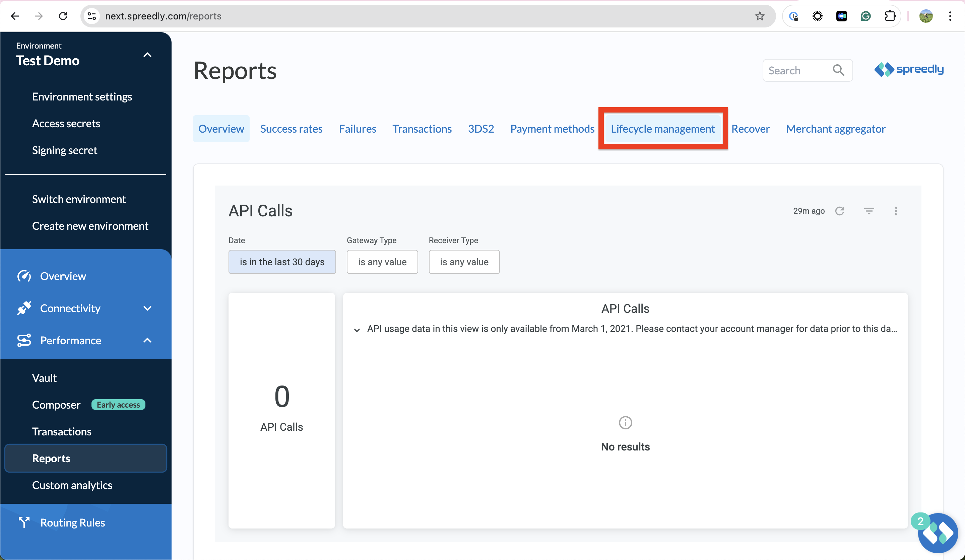Viewport: 965px width, 560px height.
Task: Click the Performance sliders icon
Action: [x=24, y=340]
